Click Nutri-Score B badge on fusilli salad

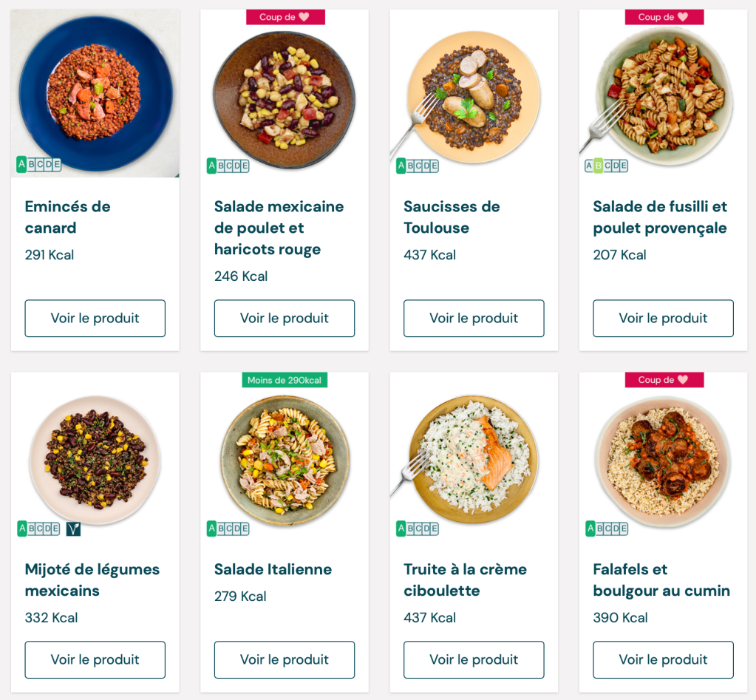[606, 166]
